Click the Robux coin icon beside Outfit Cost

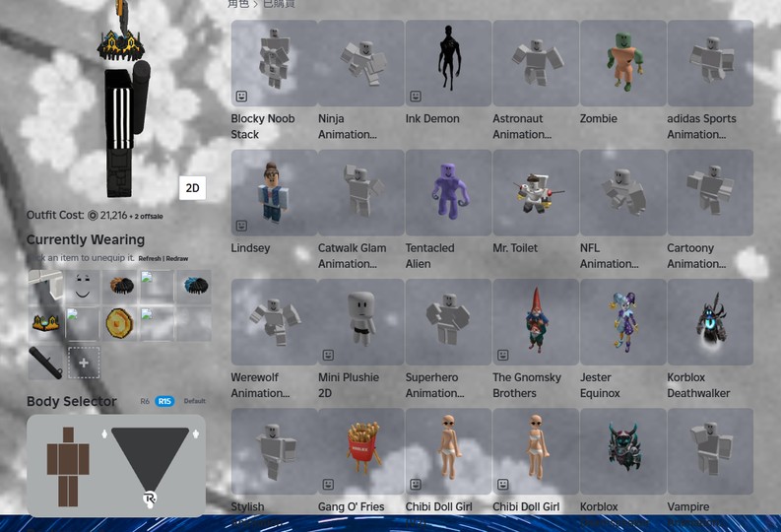tap(93, 216)
